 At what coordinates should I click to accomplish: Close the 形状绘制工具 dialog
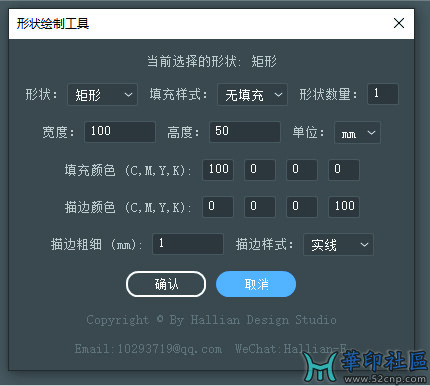[x=399, y=23]
